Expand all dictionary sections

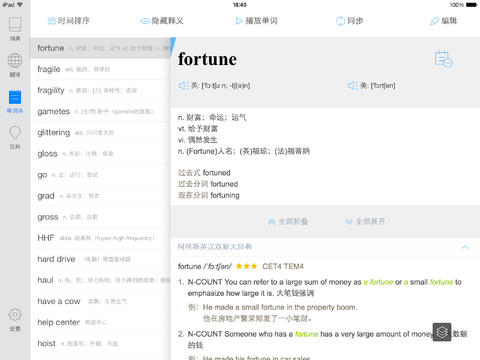coord(365,221)
